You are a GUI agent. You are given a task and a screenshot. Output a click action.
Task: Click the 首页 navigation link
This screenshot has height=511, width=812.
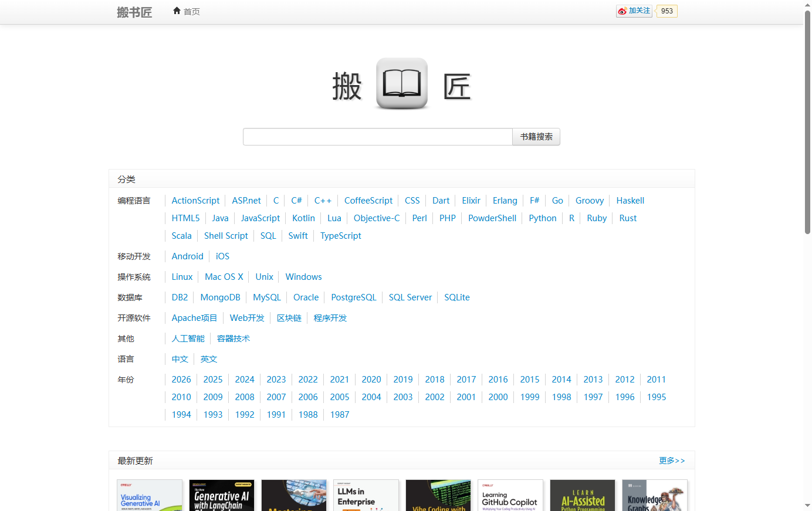(x=192, y=12)
